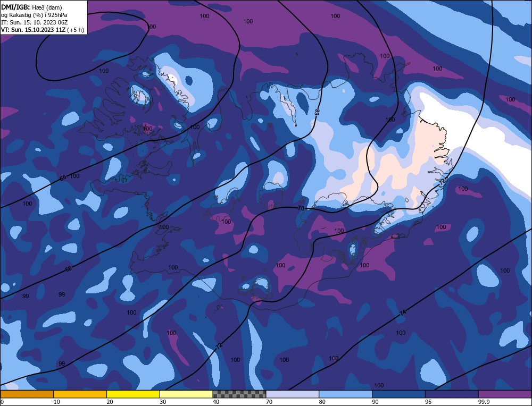Choose the medium blue 90–95 legend swatch

click(398, 394)
